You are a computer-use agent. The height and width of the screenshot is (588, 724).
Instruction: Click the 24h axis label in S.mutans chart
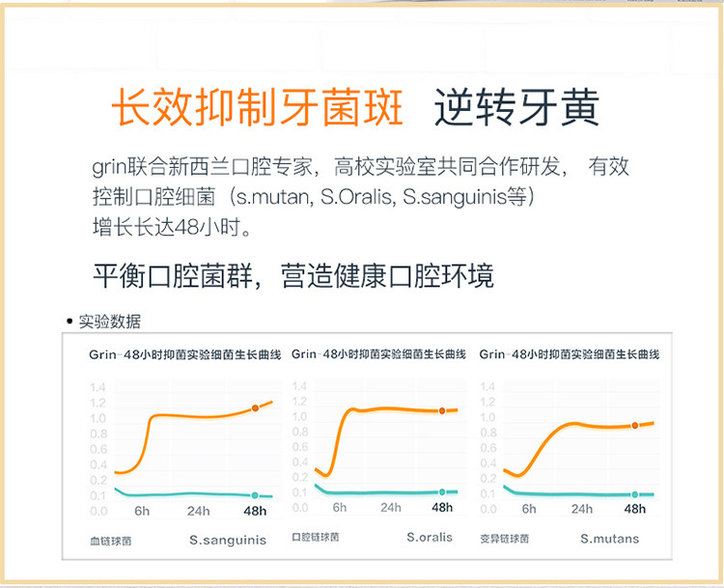[582, 509]
